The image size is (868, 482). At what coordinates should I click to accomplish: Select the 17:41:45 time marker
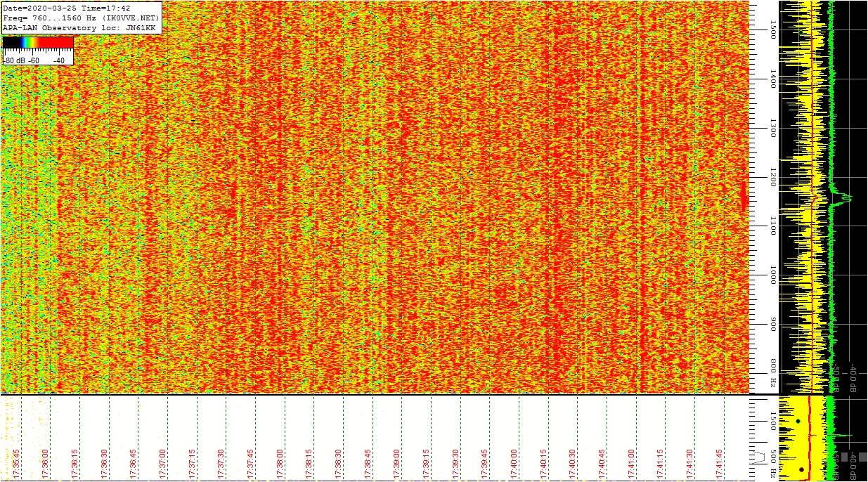719,463
